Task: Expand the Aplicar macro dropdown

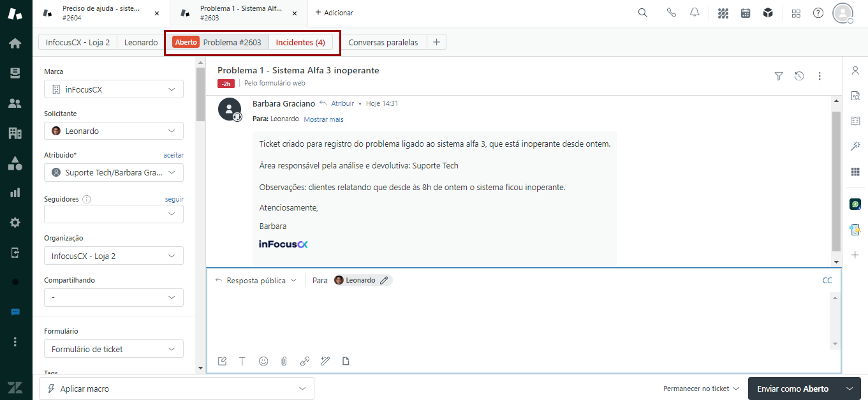Action: pyautogui.click(x=176, y=389)
